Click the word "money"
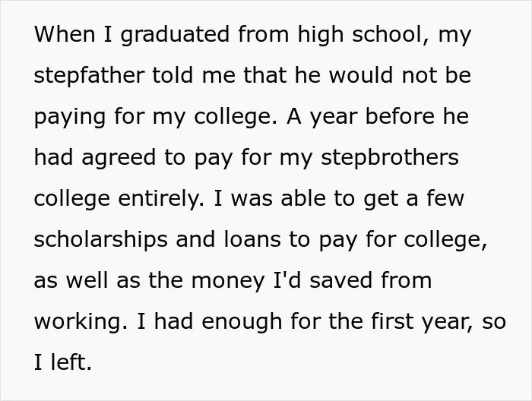The image size is (532, 401). 228,282
